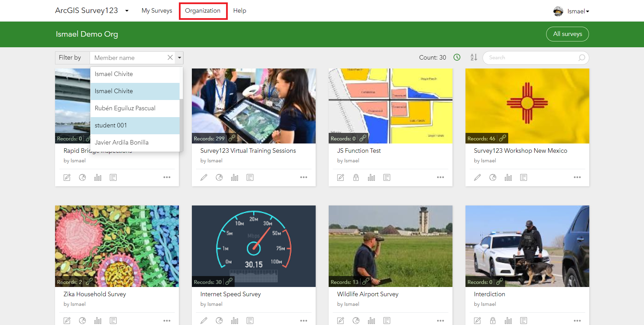Clear the Member name filter with the X

tap(170, 58)
